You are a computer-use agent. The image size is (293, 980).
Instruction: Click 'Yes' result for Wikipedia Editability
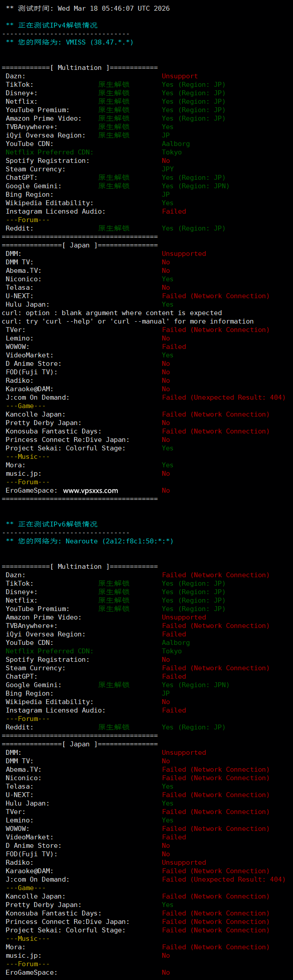(x=168, y=203)
